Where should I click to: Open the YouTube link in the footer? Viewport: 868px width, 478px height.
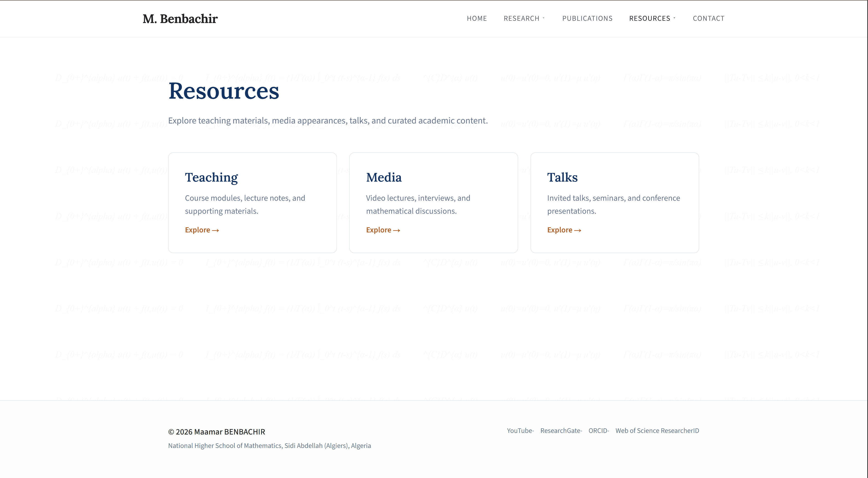[x=519, y=430]
